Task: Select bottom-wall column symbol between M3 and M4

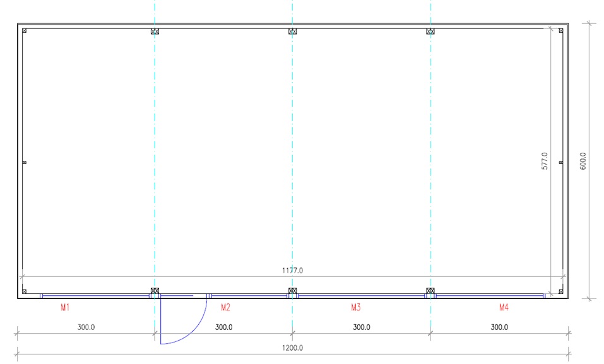Action: click(430, 291)
